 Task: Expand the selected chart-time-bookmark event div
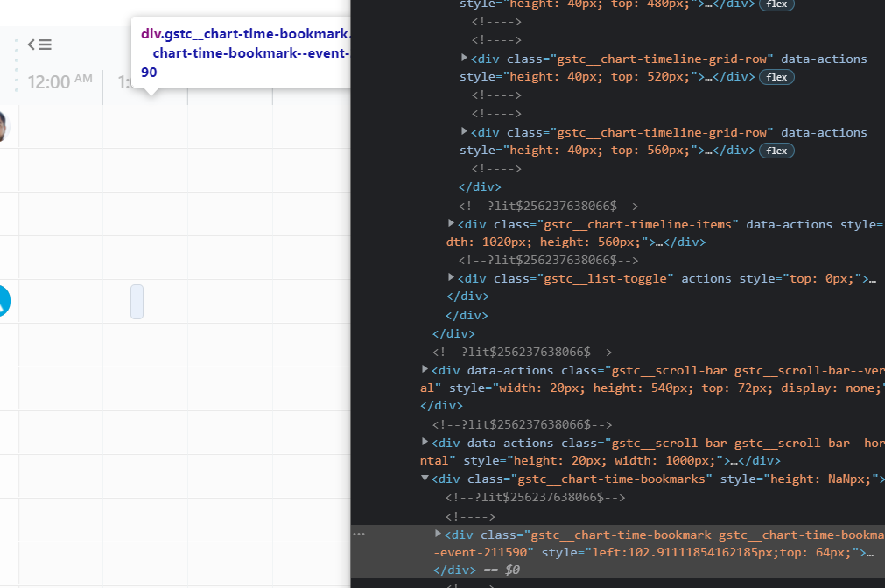[437, 534]
